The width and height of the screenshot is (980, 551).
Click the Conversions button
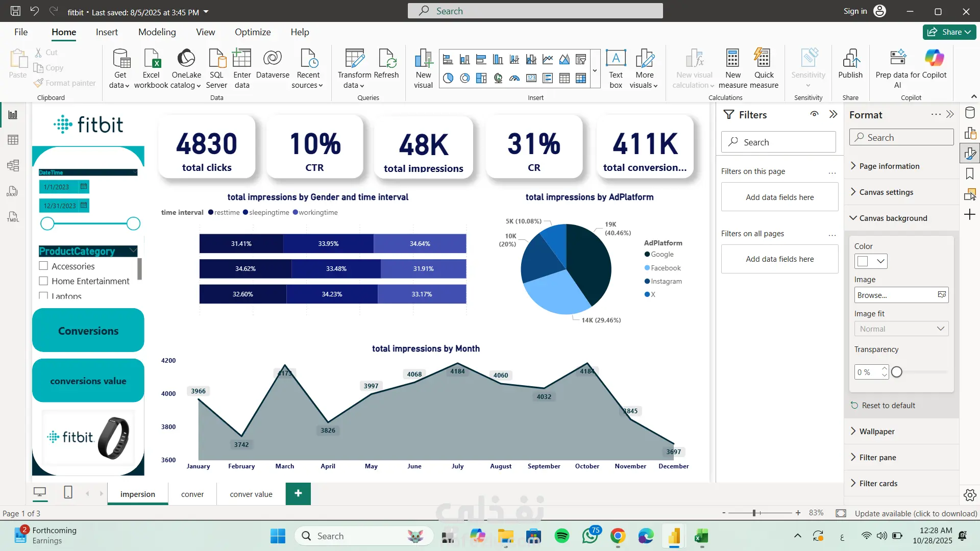coord(88,330)
